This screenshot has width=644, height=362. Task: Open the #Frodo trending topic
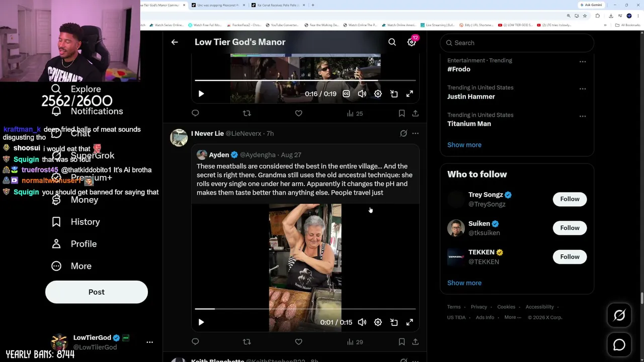[459, 69]
